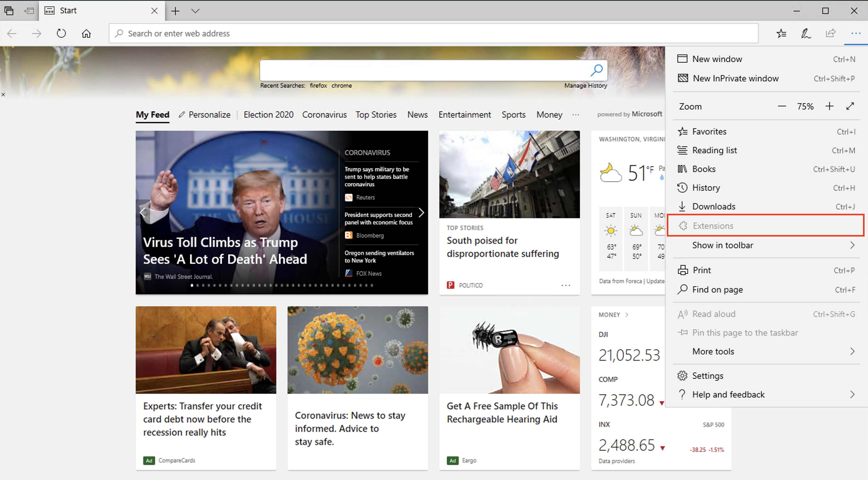The image size is (868, 480).
Task: Open the Money feed tab
Action: point(549,115)
